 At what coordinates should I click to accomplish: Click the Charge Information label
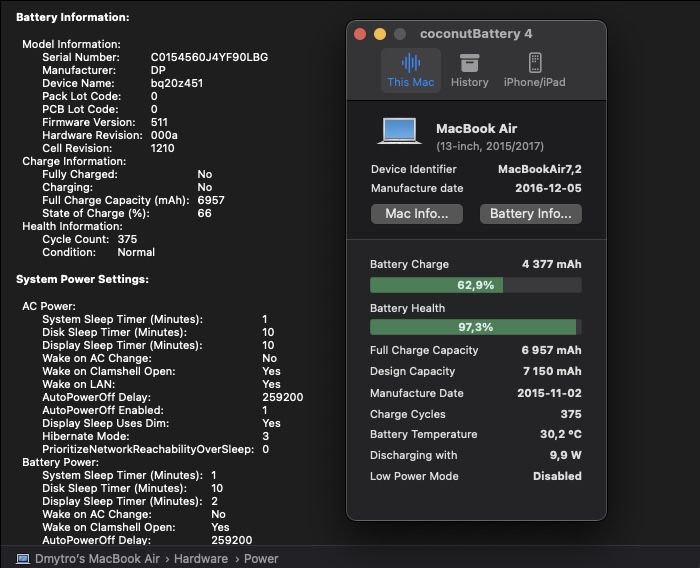[x=74, y=161]
